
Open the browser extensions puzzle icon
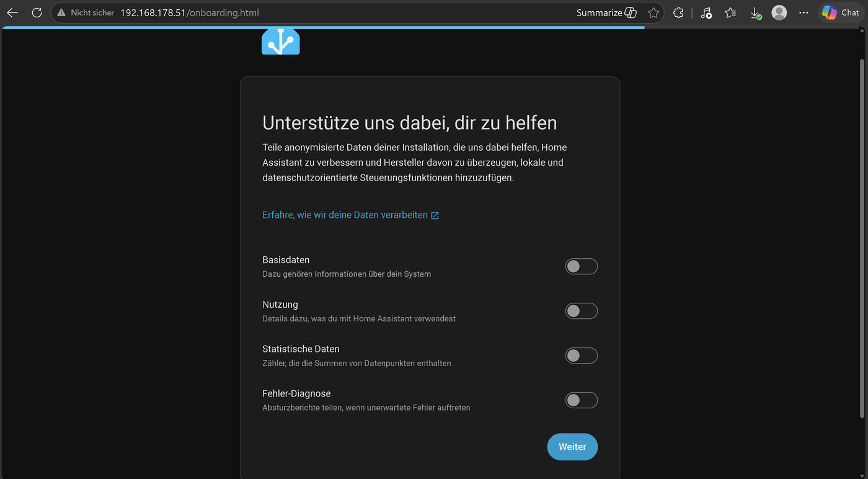point(678,12)
